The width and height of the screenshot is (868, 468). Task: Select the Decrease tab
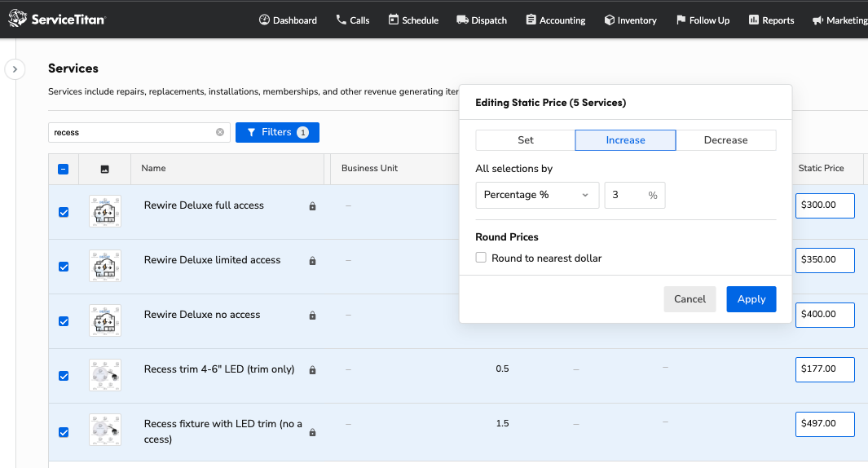pos(725,140)
